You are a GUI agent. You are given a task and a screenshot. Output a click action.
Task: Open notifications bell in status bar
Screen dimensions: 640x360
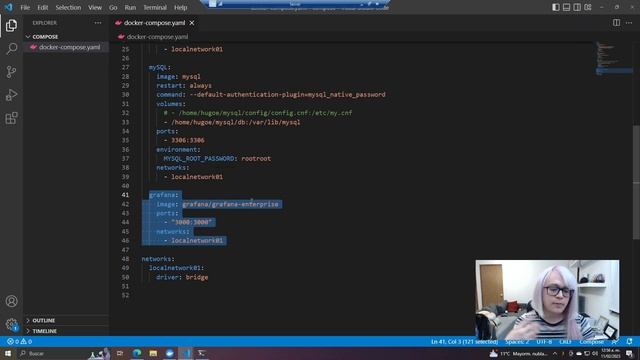tap(629, 341)
